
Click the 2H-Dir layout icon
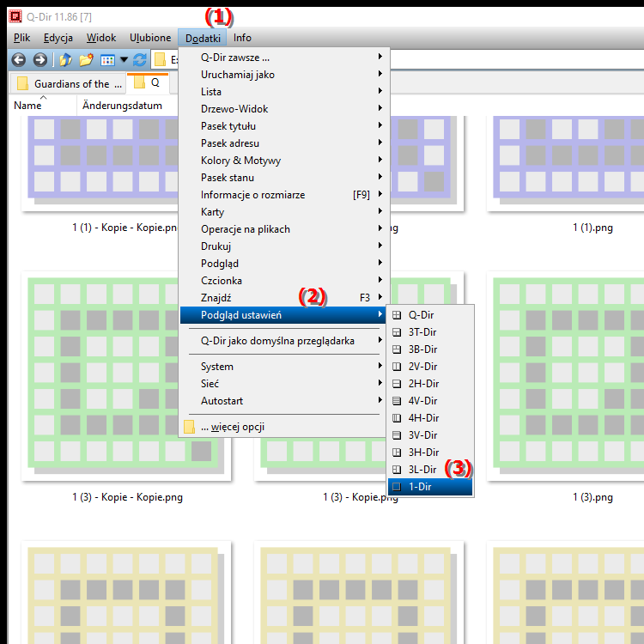[x=397, y=384]
